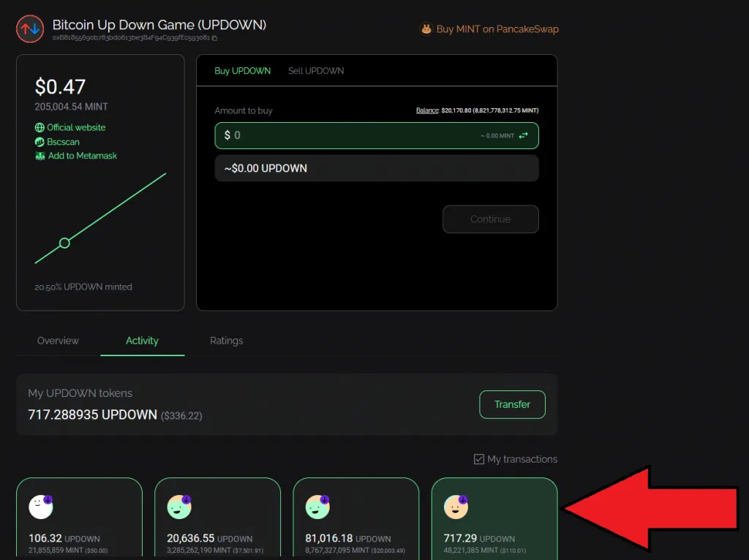The height and width of the screenshot is (560, 749).
Task: Open the Activity tab
Action: (142, 341)
